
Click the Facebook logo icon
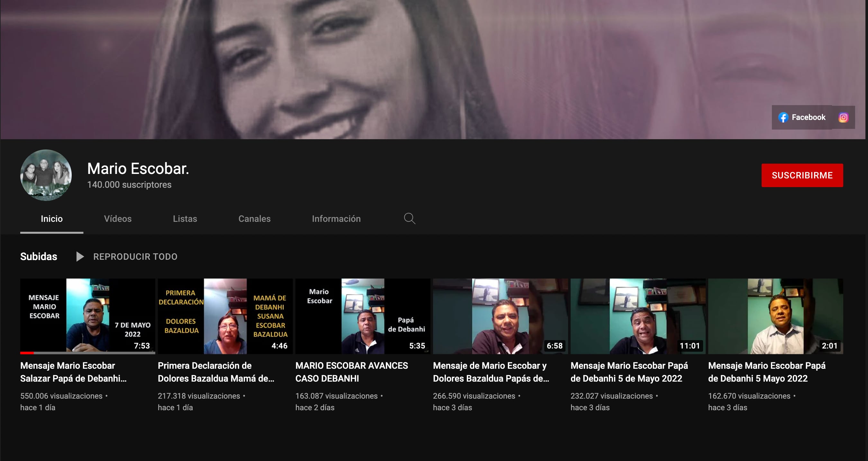[783, 117]
